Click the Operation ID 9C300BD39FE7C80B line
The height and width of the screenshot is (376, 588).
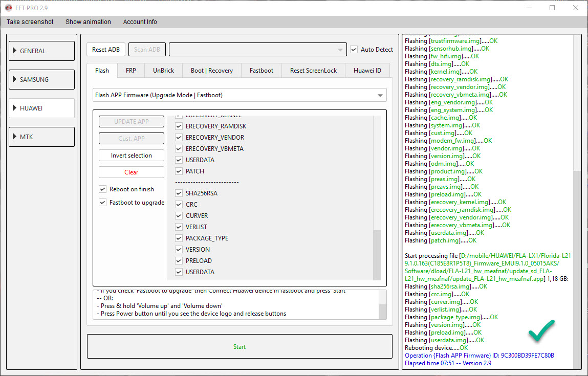click(x=479, y=356)
